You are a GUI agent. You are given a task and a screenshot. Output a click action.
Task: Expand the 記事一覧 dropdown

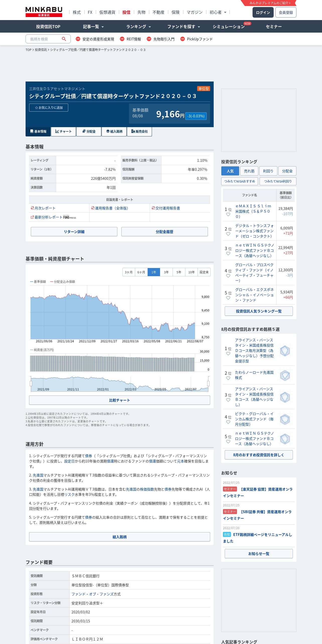click(93, 27)
